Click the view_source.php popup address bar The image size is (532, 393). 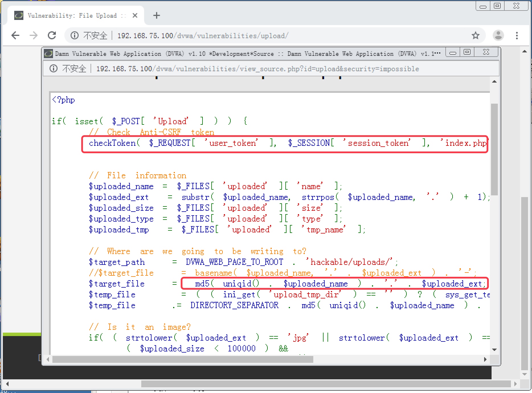pos(257,69)
